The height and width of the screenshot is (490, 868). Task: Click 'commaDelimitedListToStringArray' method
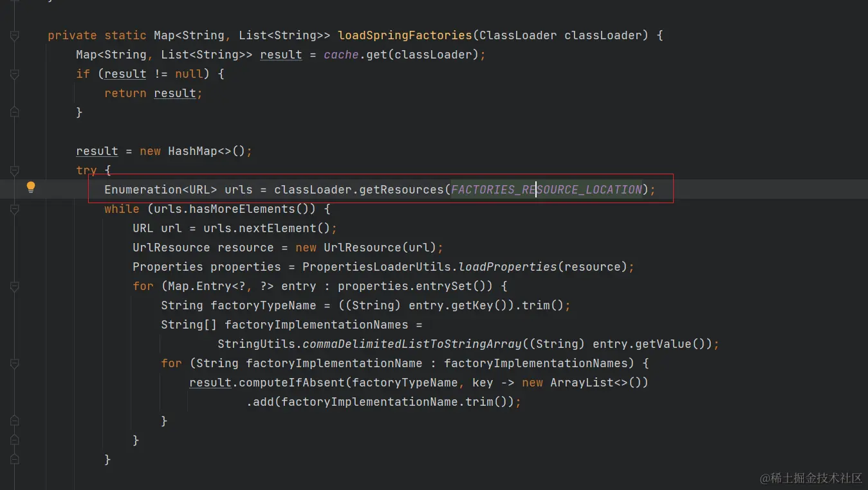coord(412,344)
